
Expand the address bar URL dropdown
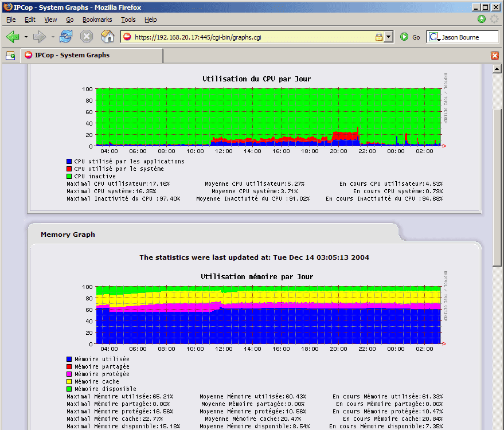click(x=389, y=37)
